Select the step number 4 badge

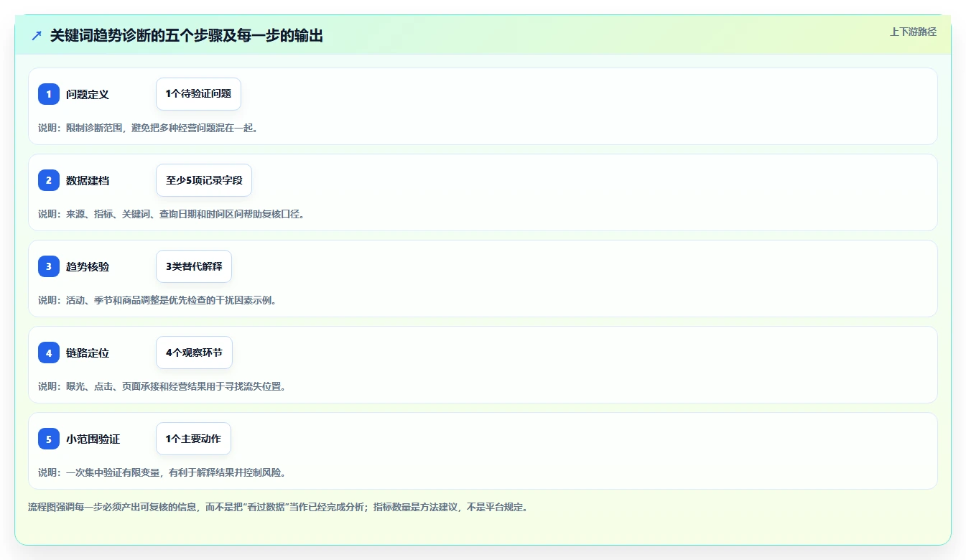tap(49, 353)
